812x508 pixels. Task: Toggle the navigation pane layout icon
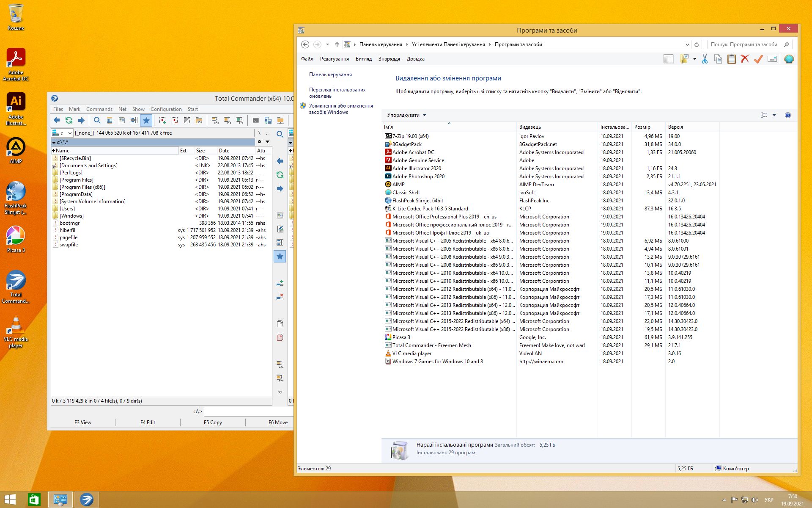668,59
